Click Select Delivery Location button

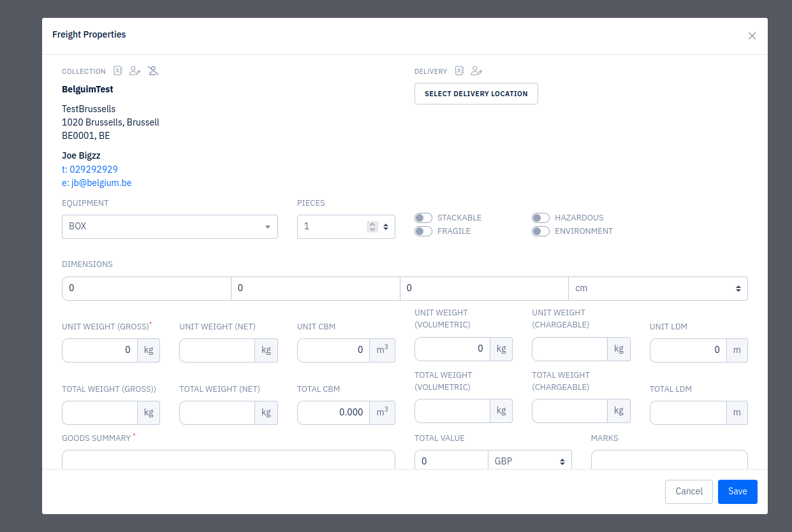pyautogui.click(x=476, y=94)
